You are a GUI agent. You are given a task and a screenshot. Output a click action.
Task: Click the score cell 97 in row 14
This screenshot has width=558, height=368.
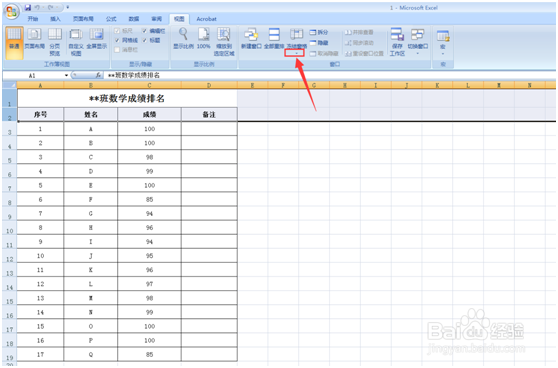pos(149,284)
